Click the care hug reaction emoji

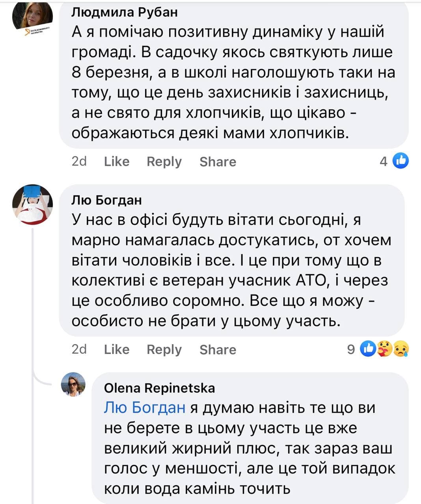tap(384, 348)
